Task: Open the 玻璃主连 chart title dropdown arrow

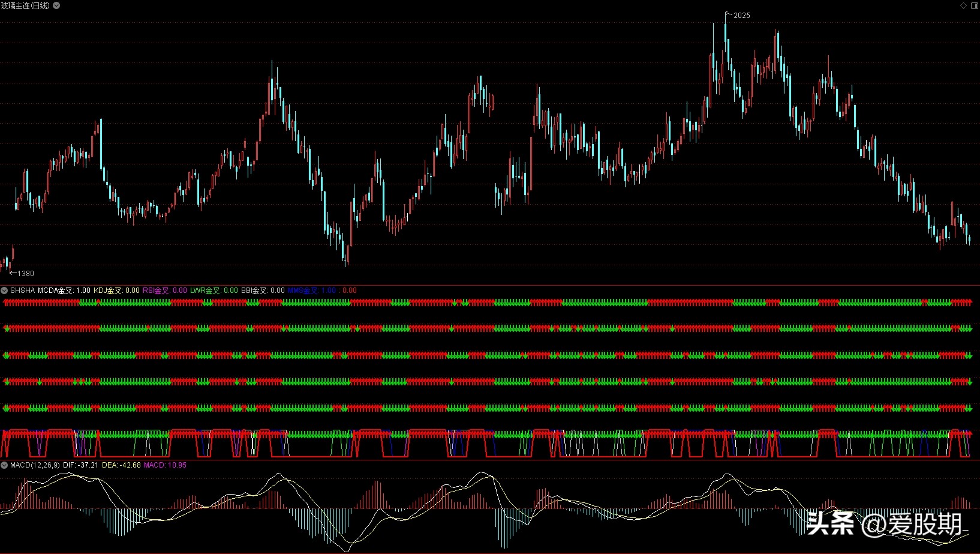Action: (56, 5)
